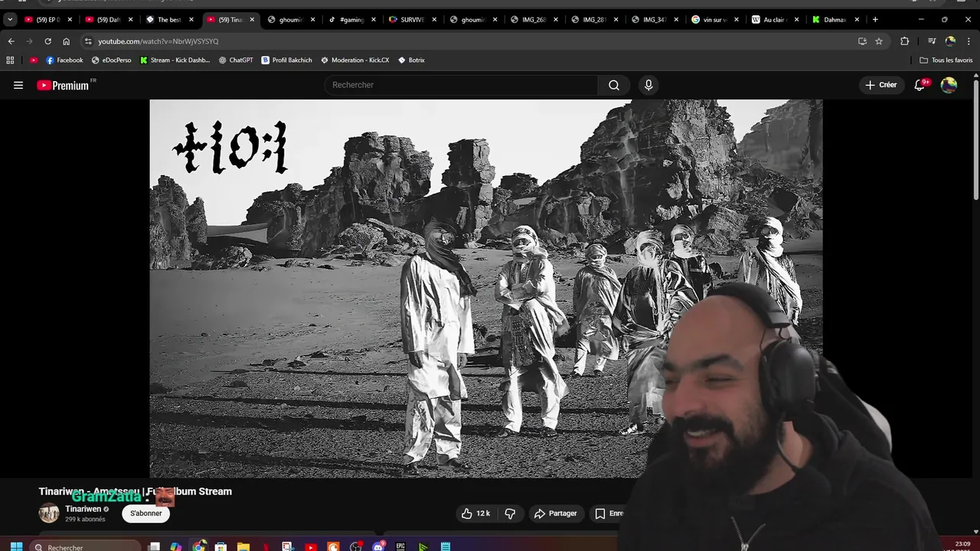980x551 pixels.
Task: Switch to the "#gaming" TikTok tab
Action: click(x=351, y=20)
